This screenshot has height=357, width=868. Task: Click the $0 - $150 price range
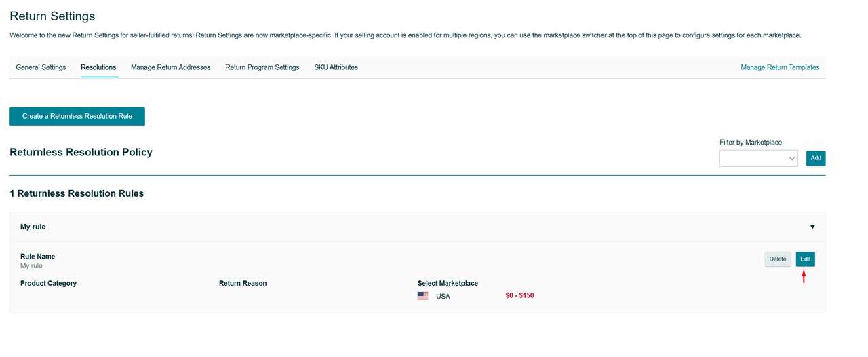[x=519, y=295]
